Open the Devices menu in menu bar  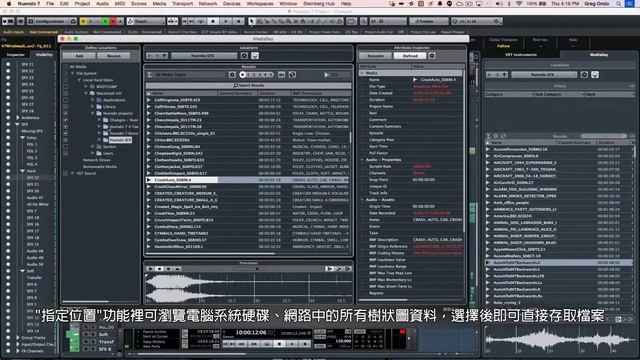[231, 4]
